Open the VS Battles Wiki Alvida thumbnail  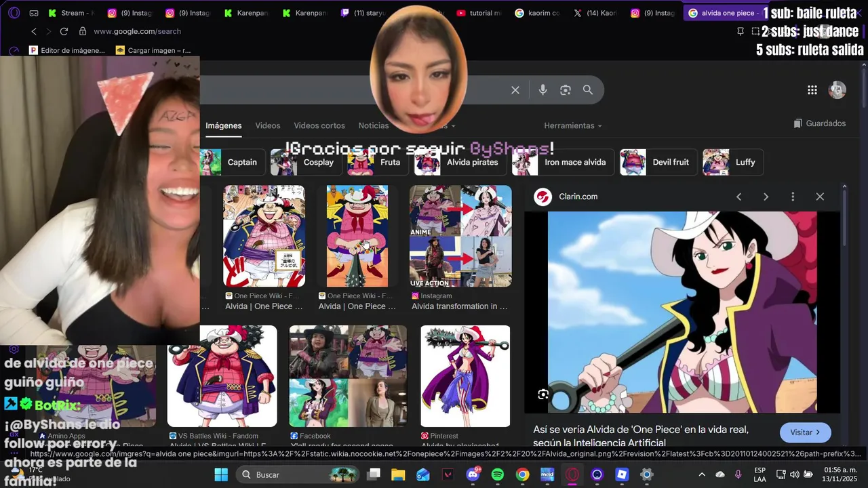[222, 376]
